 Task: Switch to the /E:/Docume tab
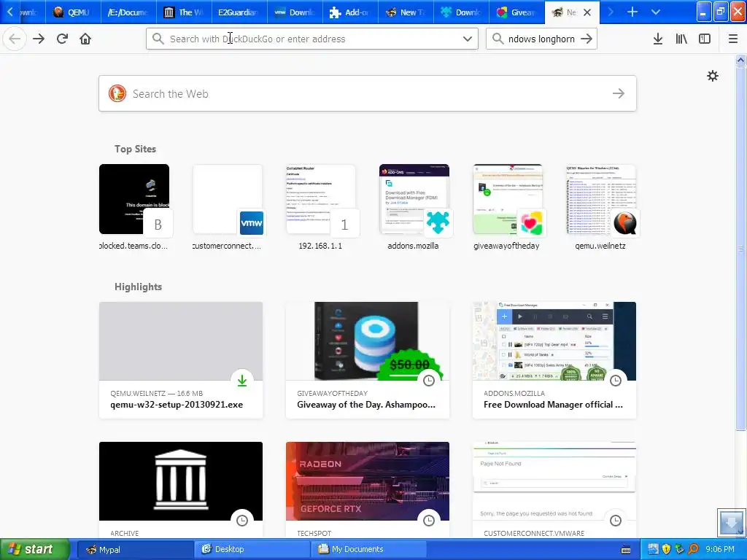(x=128, y=12)
